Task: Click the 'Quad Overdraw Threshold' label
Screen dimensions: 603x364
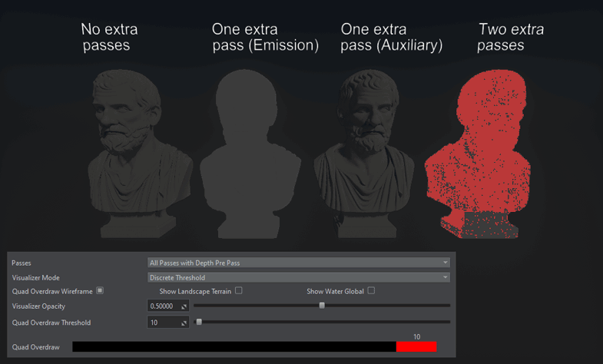Action: [x=51, y=323]
